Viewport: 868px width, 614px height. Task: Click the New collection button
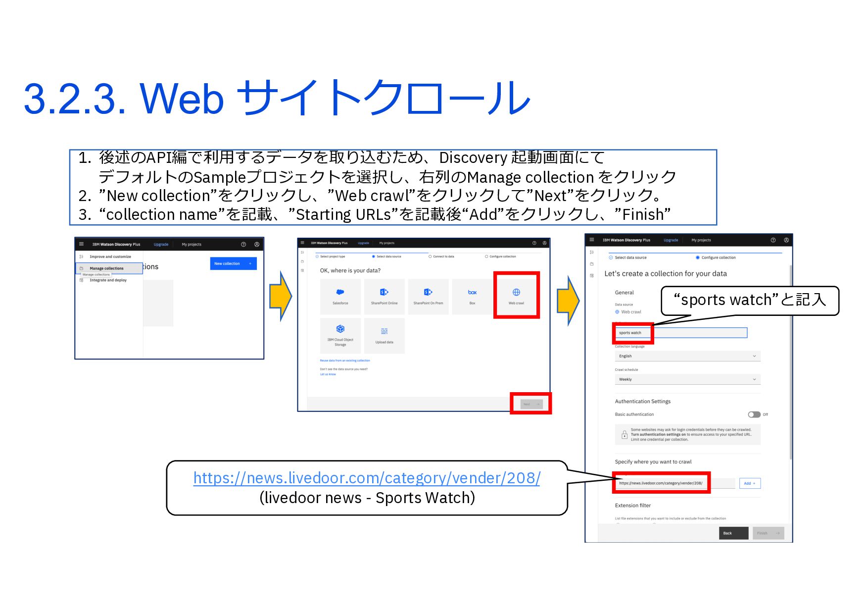click(234, 263)
